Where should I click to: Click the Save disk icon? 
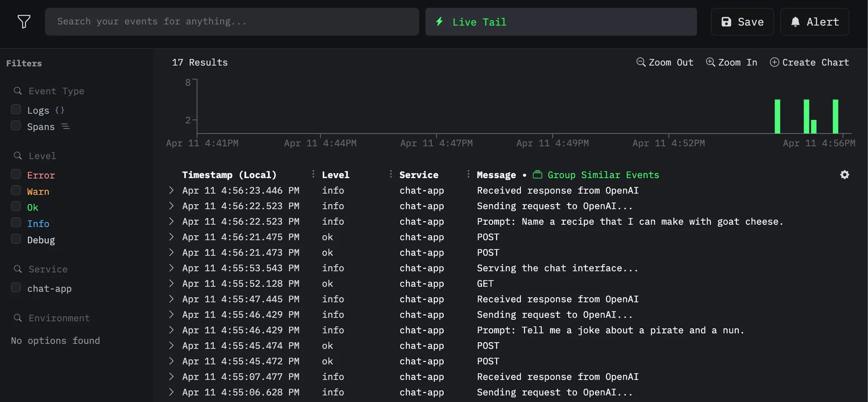[727, 22]
